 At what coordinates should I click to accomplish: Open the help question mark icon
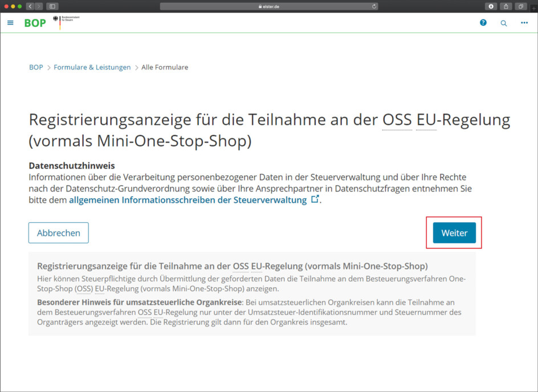coord(483,23)
